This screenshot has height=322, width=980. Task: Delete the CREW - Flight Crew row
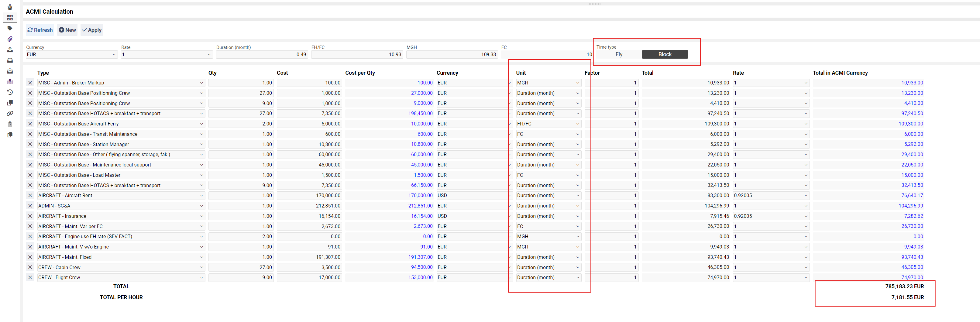click(30, 278)
